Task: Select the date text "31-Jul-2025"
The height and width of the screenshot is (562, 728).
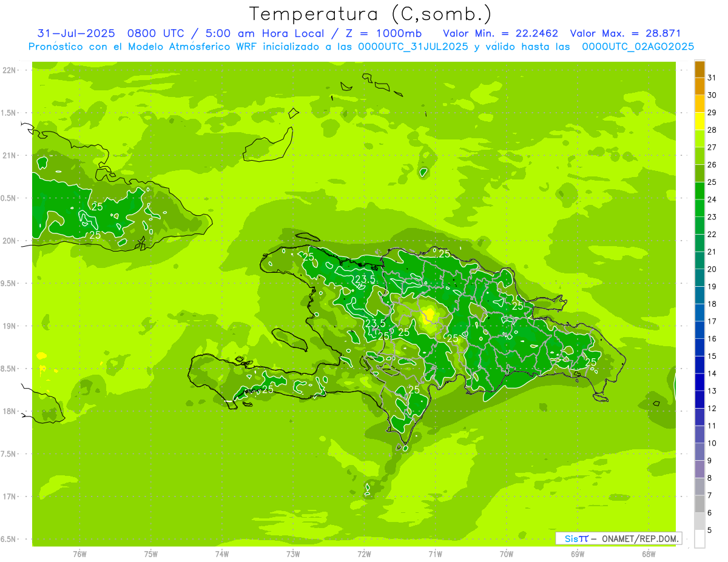Action: click(x=76, y=33)
